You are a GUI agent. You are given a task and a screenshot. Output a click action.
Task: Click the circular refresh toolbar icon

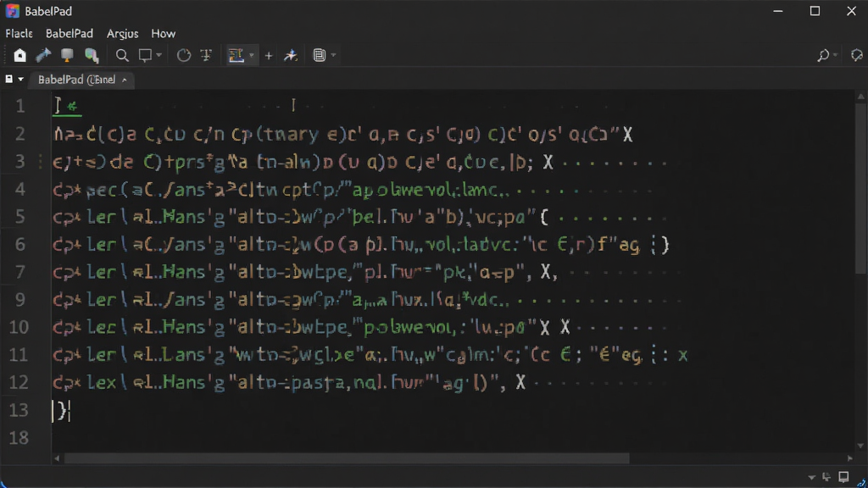tap(184, 55)
